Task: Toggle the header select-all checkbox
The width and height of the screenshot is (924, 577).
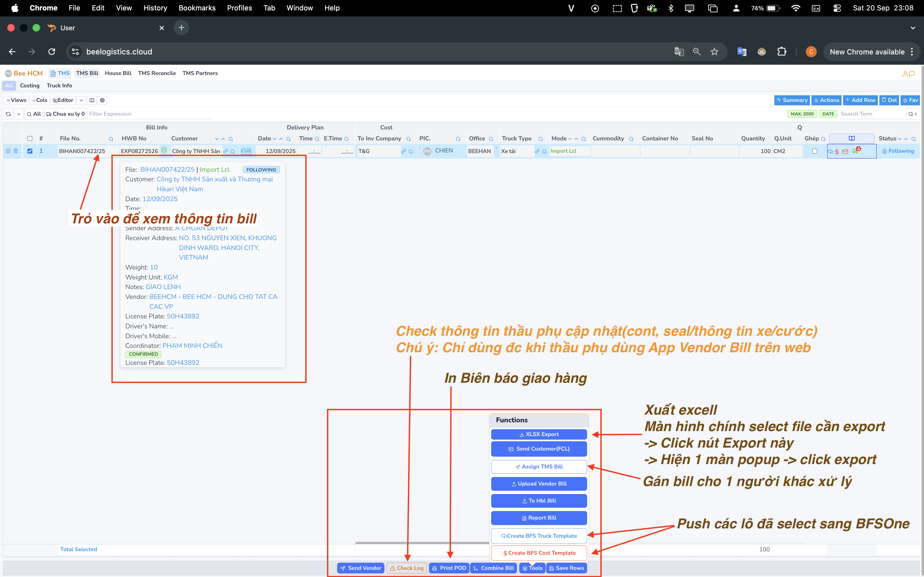Action: point(30,138)
